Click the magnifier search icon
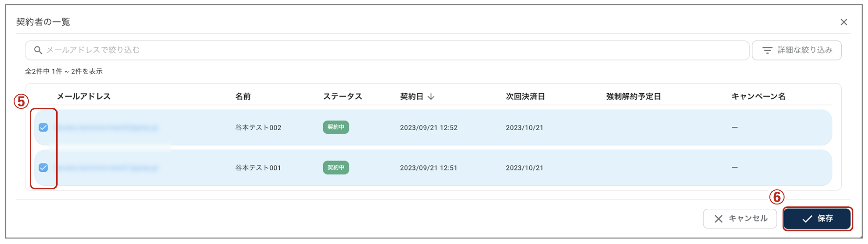This screenshot has width=868, height=244. tap(38, 50)
